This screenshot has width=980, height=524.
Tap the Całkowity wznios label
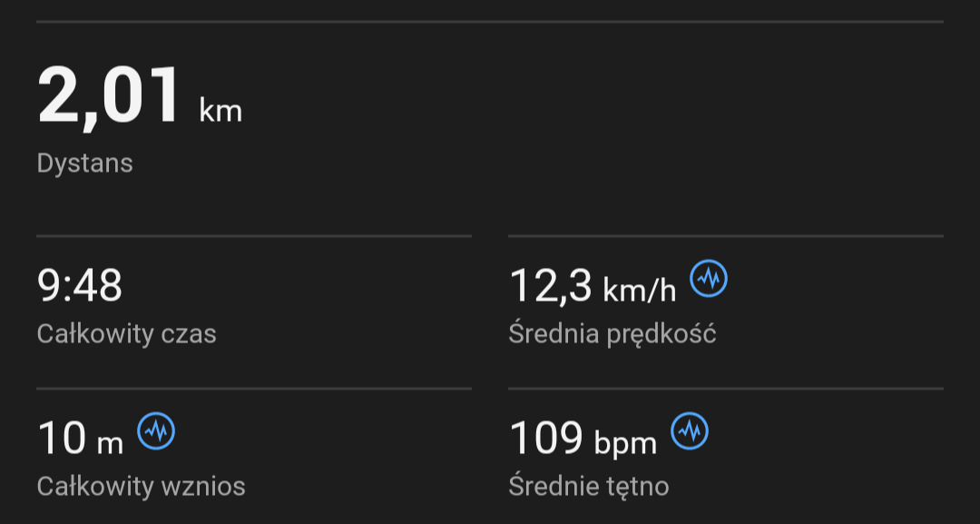(141, 487)
